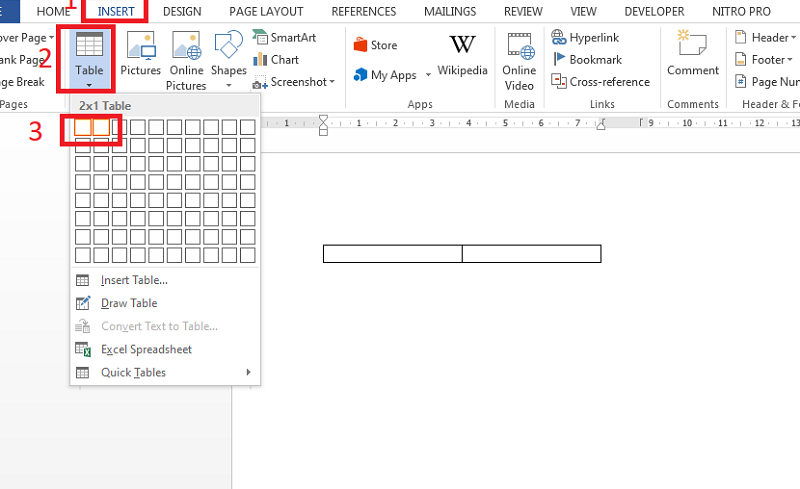Insert a Blank Page
800x489 pixels.
(x=21, y=60)
